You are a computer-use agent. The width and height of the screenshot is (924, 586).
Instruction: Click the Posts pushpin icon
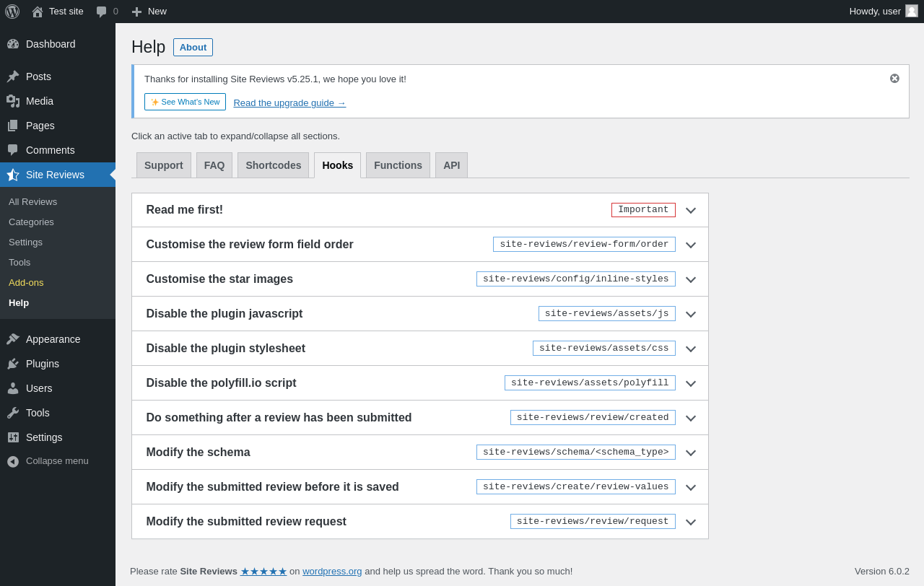(x=13, y=76)
